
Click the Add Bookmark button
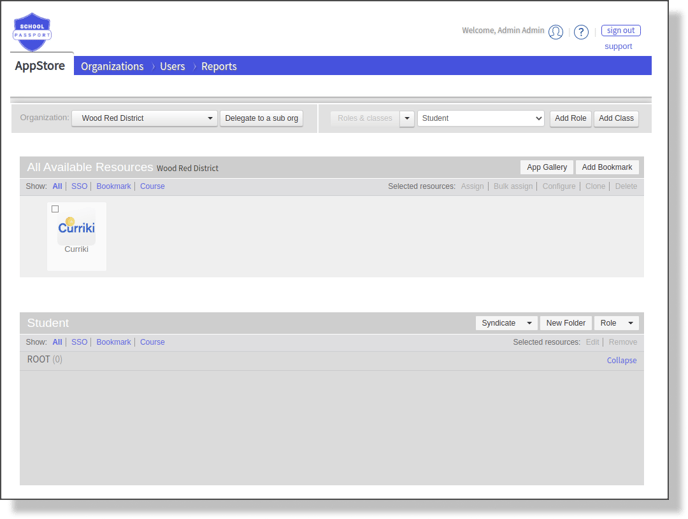coord(607,167)
